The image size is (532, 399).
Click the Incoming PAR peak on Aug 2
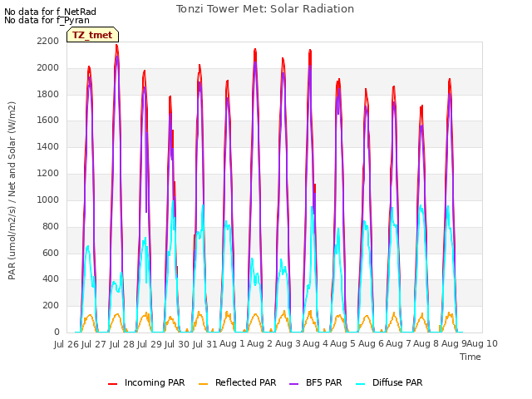[255, 50]
